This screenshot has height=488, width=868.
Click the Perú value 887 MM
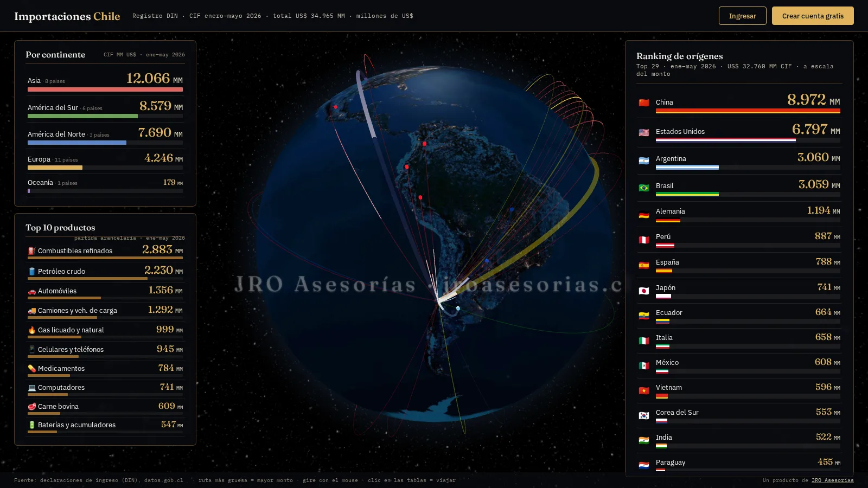click(827, 236)
